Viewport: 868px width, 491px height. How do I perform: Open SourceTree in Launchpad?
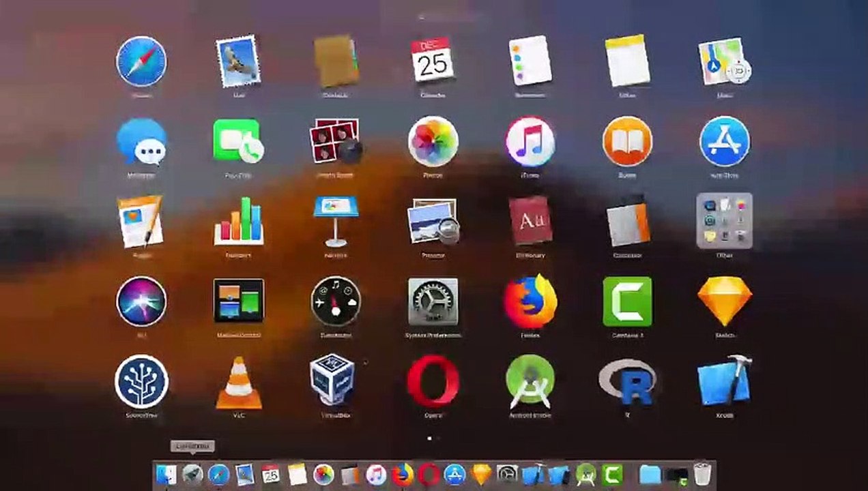pyautogui.click(x=141, y=381)
